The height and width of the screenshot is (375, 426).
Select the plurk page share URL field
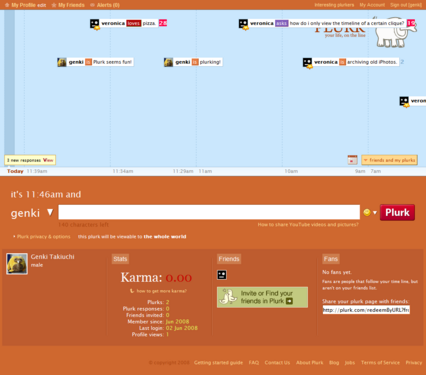366,310
